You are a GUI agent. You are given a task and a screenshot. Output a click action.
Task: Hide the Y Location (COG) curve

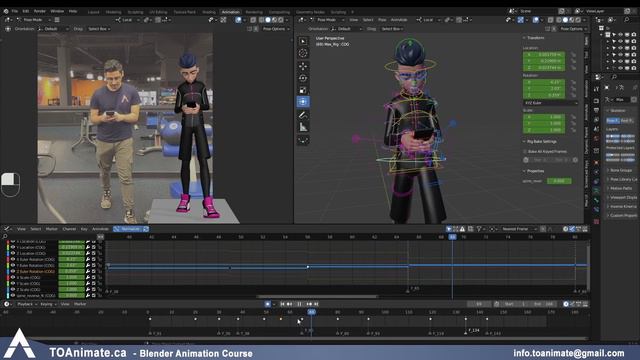13,247
